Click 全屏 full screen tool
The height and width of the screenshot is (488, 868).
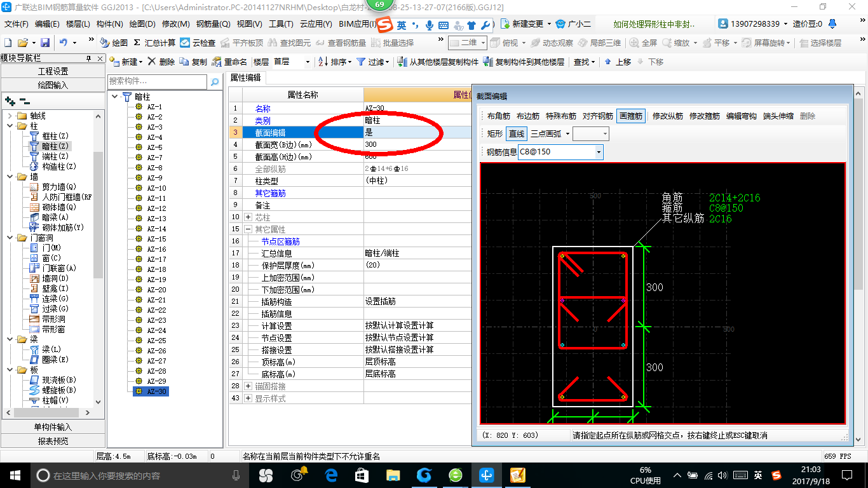pos(643,43)
